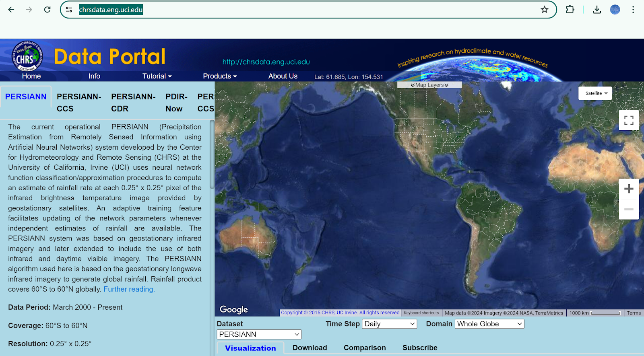
Task: Open the Time Step Daily dropdown
Action: tap(390, 324)
